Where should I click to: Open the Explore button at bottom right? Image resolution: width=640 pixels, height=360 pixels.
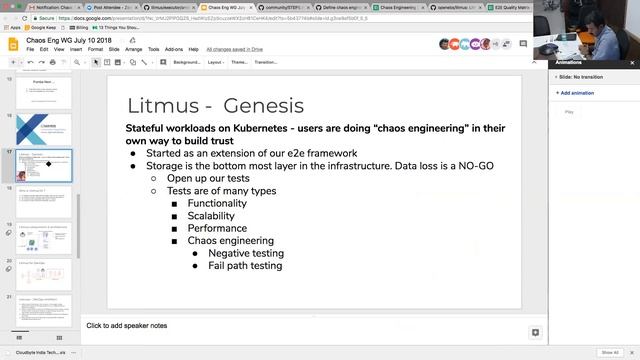[535, 333]
